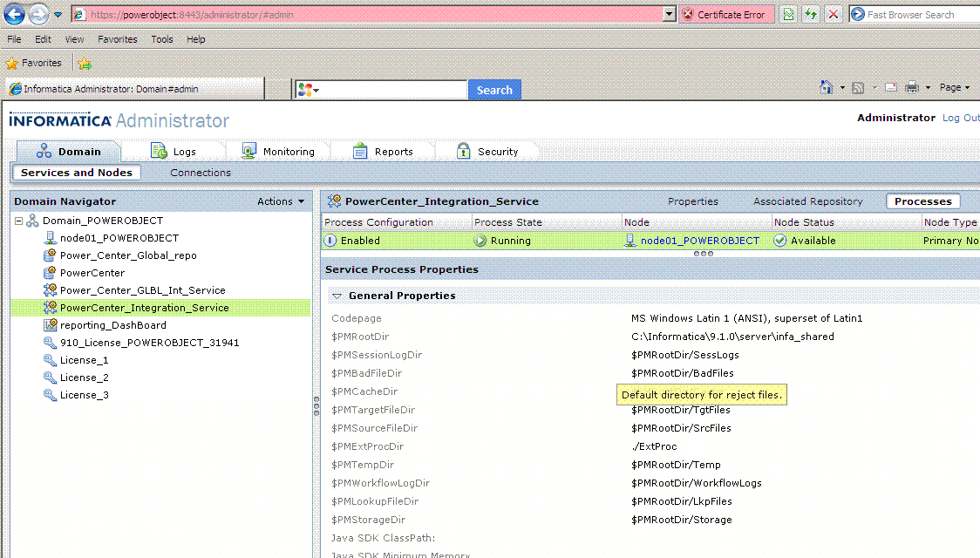Open the Tools menu
980x558 pixels.
pos(160,38)
